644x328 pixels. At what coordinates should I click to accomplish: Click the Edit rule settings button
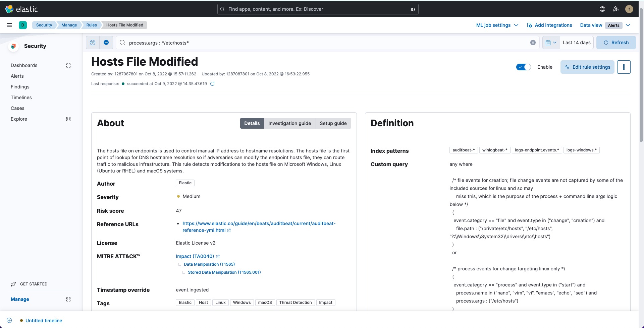[x=587, y=67]
